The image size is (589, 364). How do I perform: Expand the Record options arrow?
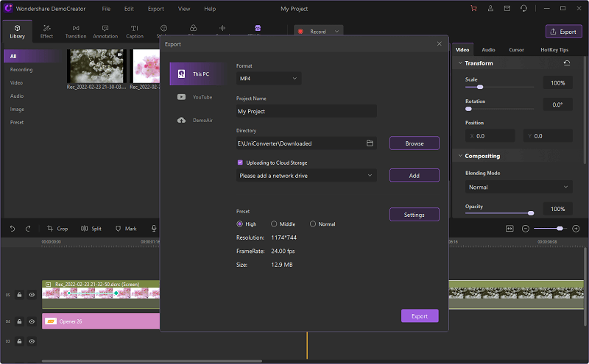point(337,32)
